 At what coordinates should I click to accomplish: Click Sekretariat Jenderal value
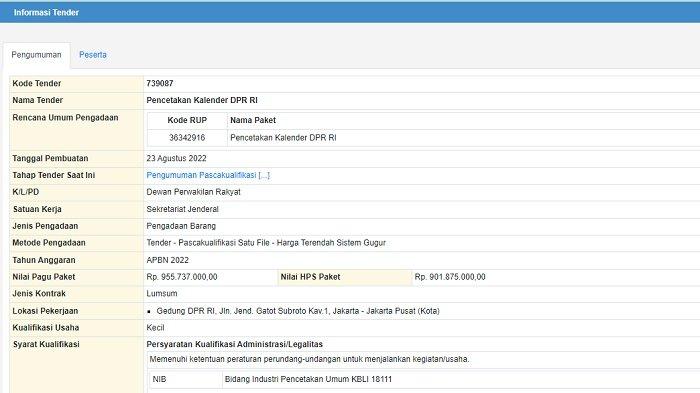(x=183, y=209)
